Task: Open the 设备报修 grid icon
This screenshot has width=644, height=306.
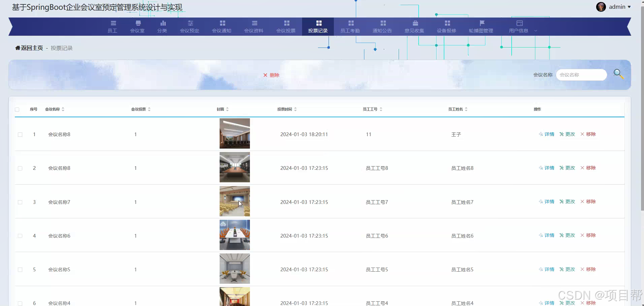Action: [447, 23]
